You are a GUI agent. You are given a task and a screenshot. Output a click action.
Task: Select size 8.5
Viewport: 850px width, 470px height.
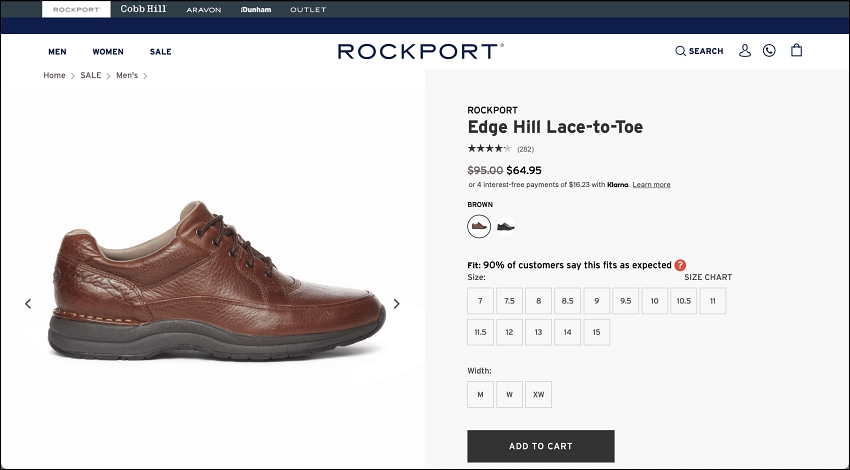pos(568,301)
